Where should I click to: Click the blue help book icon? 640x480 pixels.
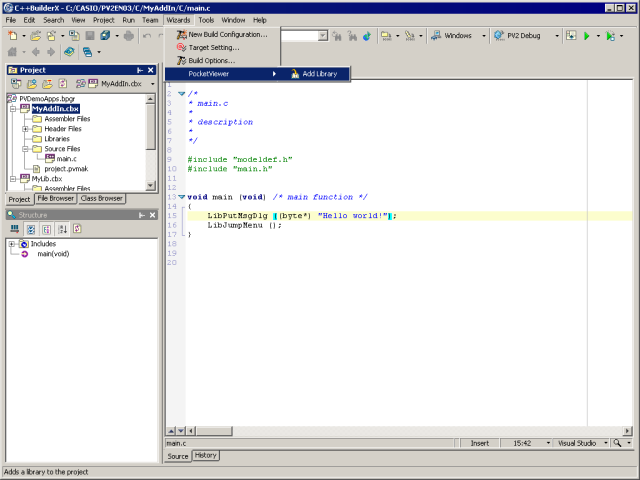[69, 52]
